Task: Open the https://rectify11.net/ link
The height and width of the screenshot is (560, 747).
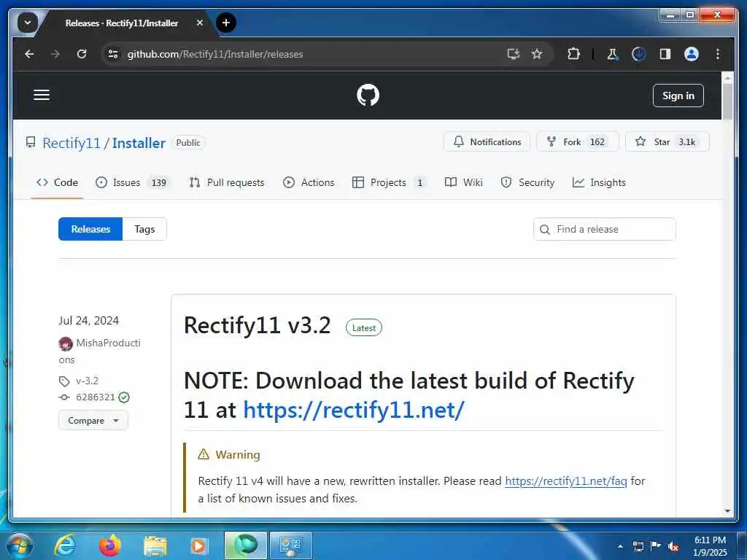Action: coord(354,410)
